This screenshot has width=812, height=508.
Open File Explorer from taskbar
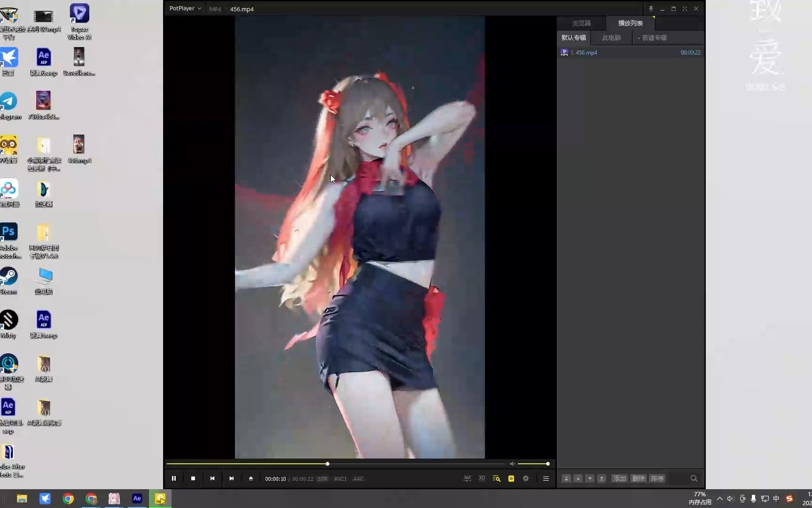point(22,499)
